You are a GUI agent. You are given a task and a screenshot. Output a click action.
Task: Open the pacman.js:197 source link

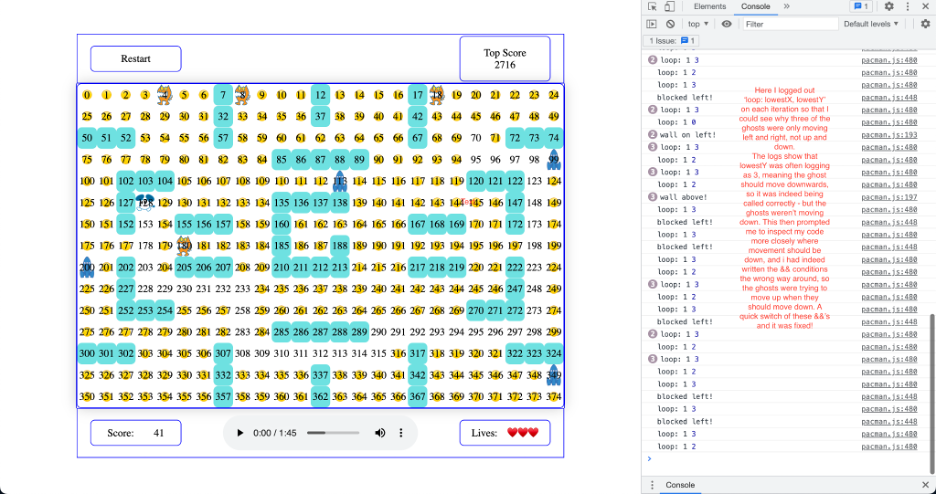point(889,197)
